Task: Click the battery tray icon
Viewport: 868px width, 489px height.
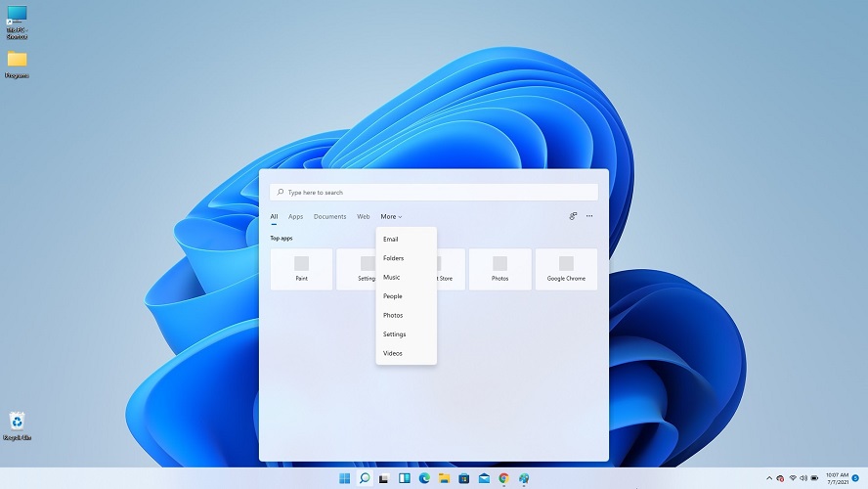Action: pyautogui.click(x=814, y=478)
